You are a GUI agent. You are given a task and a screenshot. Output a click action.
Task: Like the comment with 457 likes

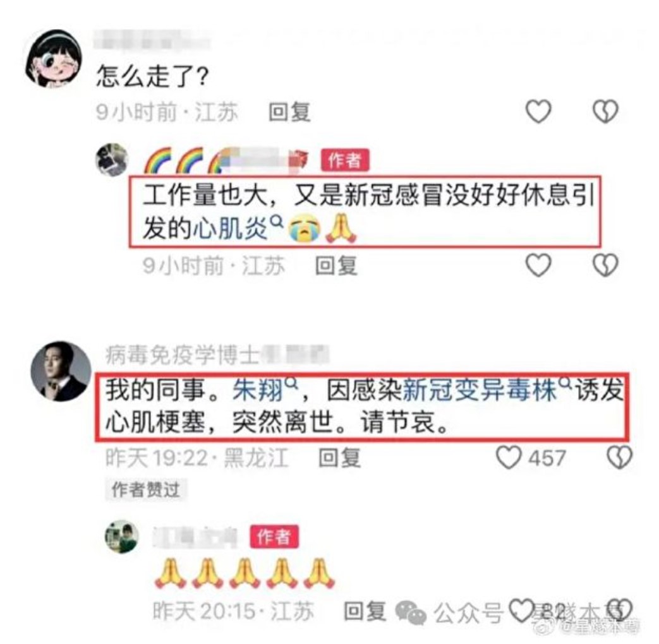509,458
